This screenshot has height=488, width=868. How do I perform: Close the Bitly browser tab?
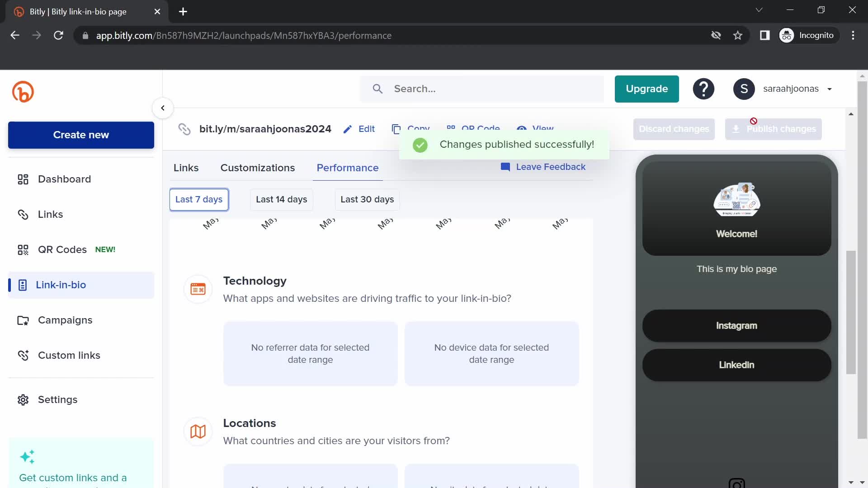(x=157, y=12)
